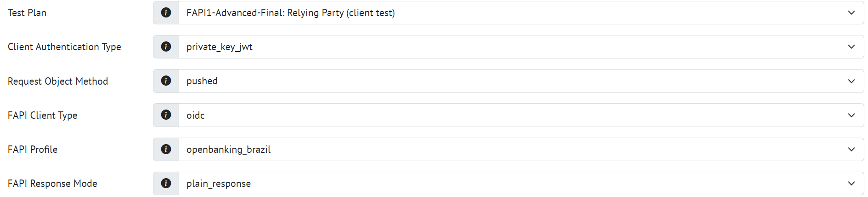View info about the FAPI Profile field
The width and height of the screenshot is (868, 197).
click(166, 149)
